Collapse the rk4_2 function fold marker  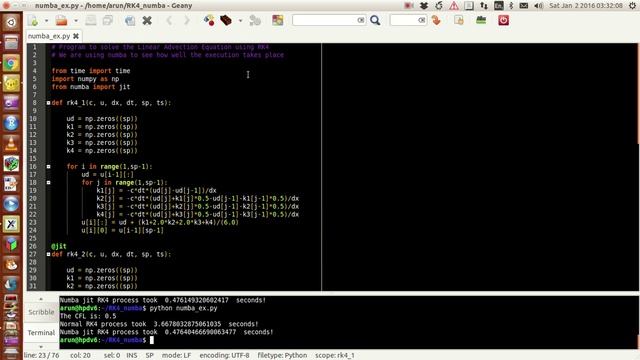point(48,254)
